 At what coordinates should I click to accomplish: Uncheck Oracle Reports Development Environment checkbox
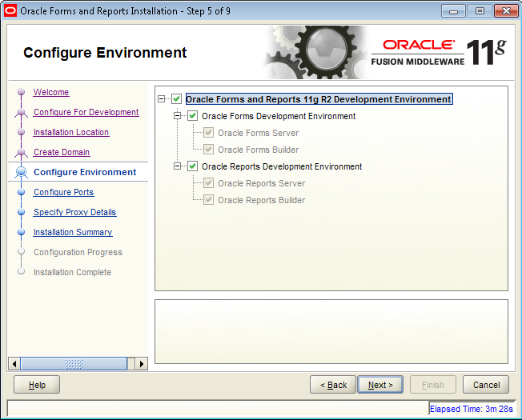(192, 166)
